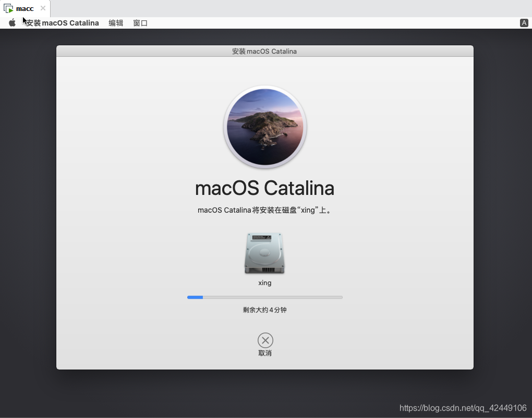The image size is (532, 418).
Task: Open the 窗口 menu
Action: tap(140, 23)
